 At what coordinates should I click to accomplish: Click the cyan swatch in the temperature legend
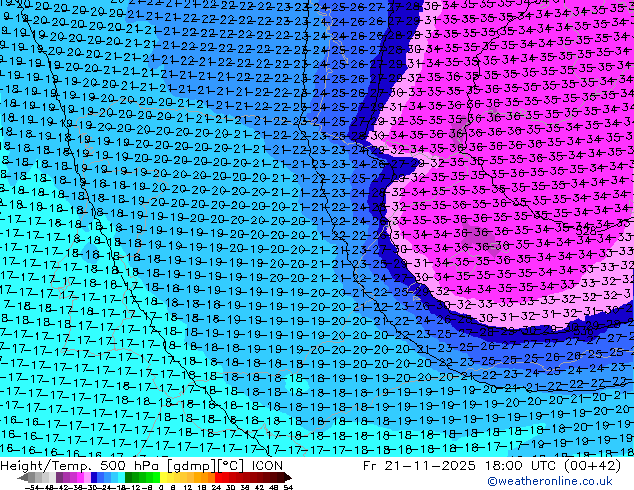pyautogui.click(x=121, y=477)
